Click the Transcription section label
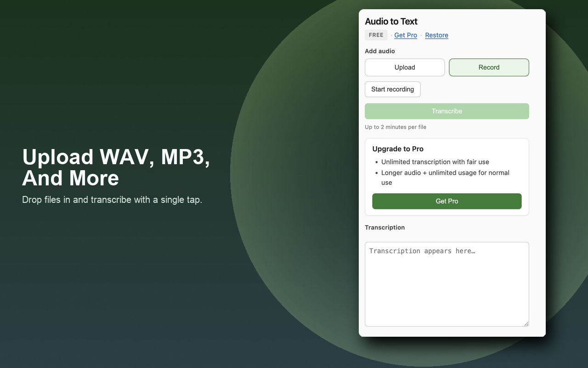Image resolution: width=588 pixels, height=368 pixels. 384,227
